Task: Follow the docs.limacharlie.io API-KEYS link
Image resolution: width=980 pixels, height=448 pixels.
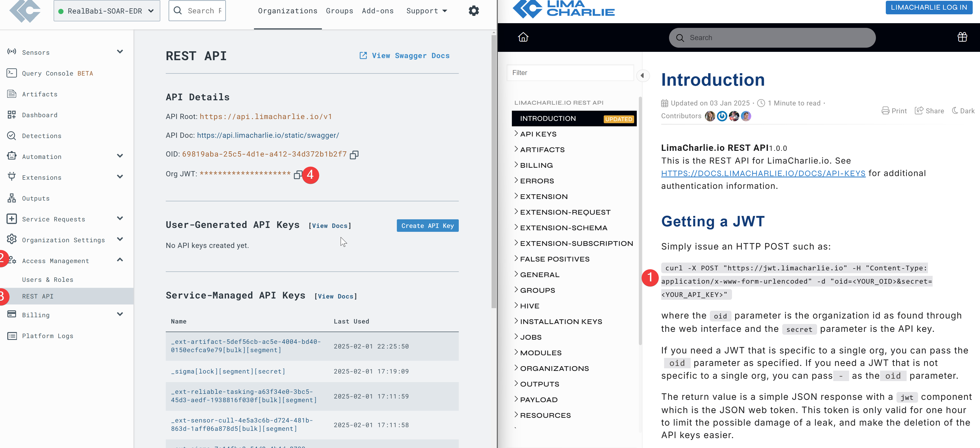Action: [x=763, y=173]
